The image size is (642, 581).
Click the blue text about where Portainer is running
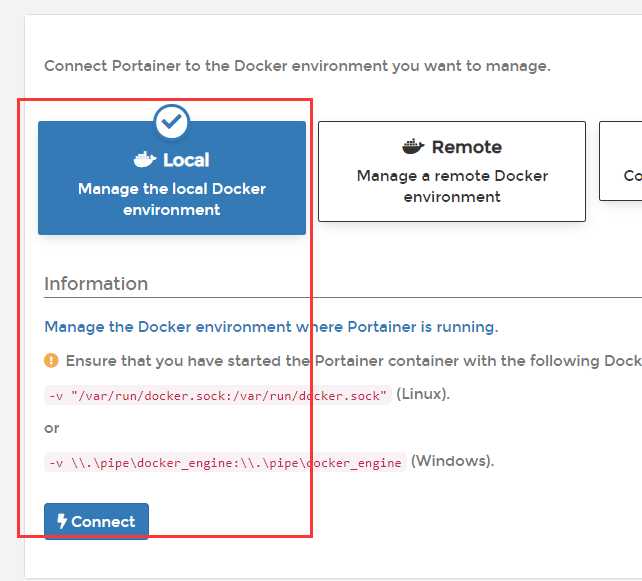pos(271,327)
